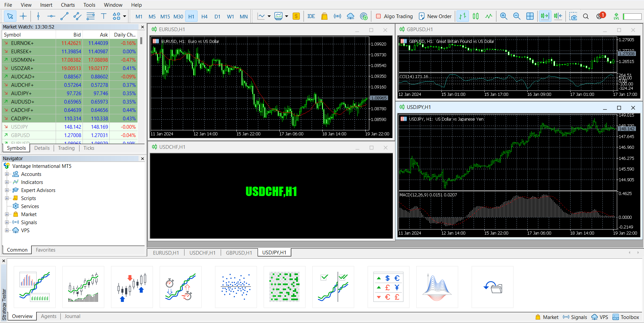Image resolution: width=644 pixels, height=323 pixels.
Task: Switch to the Journal tab in Strategy Tester
Action: pos(72,316)
